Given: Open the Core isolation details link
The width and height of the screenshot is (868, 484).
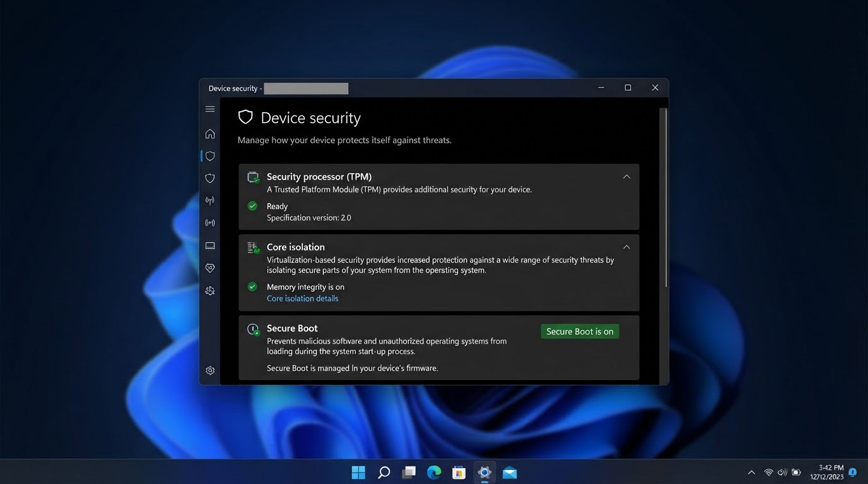Looking at the screenshot, I should [x=302, y=299].
